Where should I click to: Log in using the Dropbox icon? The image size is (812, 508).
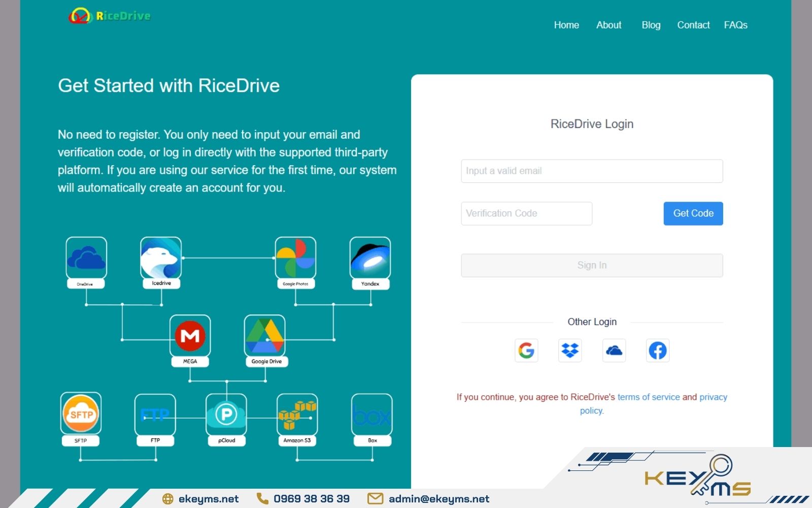click(570, 351)
